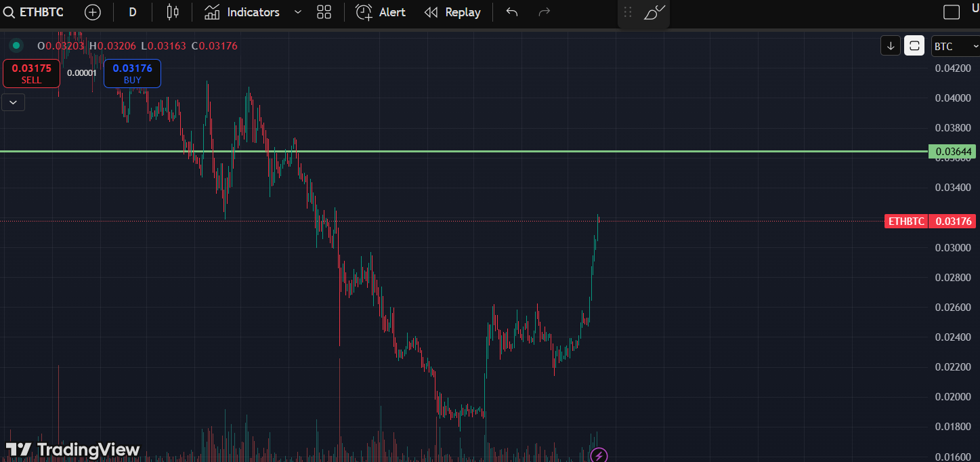Click the green symbol status dot
This screenshot has width=980, height=462.
16,46
